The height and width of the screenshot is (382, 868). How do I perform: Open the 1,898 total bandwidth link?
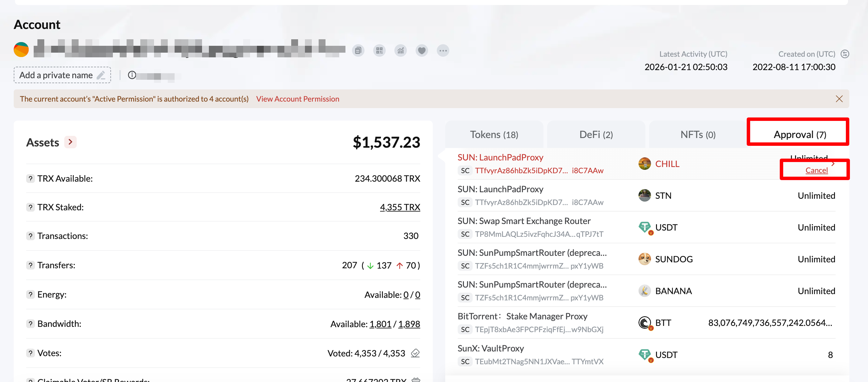pyautogui.click(x=409, y=324)
